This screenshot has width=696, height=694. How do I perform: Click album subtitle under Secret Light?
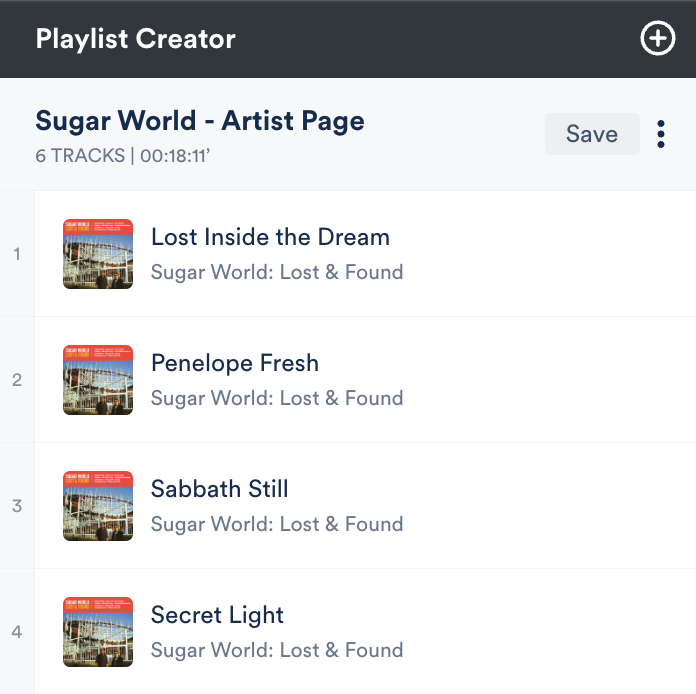pyautogui.click(x=277, y=650)
